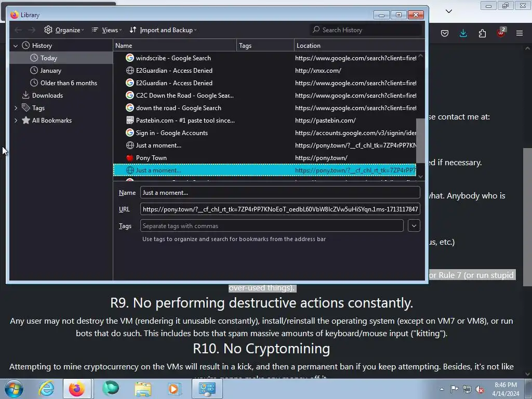532x399 pixels.
Task: Show hidden system tray icons
Action: [442, 389]
